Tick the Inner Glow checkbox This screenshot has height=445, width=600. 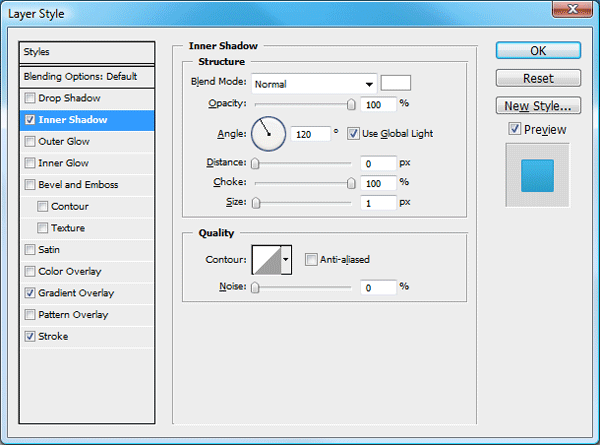(30, 163)
